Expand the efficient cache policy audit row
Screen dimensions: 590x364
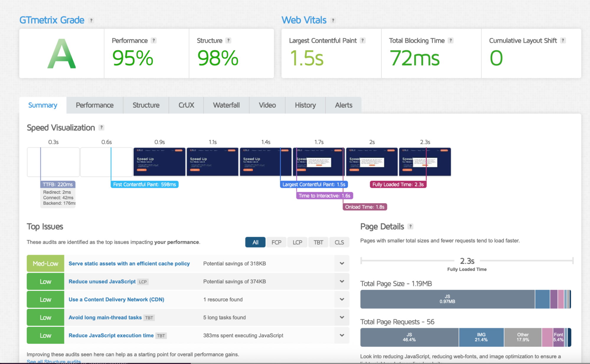coord(342,263)
